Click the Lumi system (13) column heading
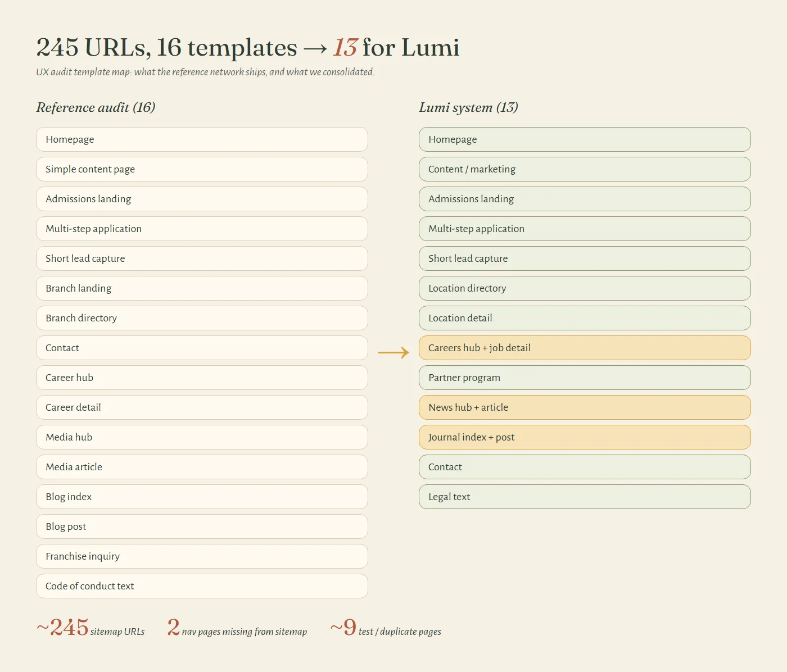 click(x=468, y=107)
